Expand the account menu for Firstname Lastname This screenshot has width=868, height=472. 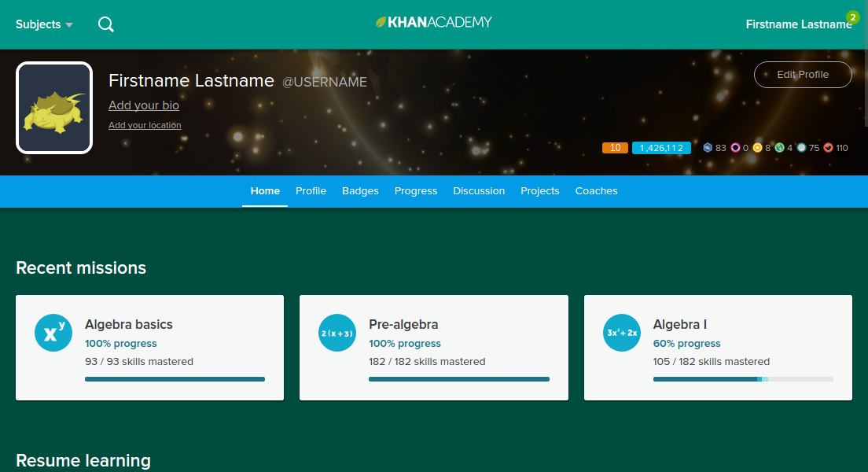tap(799, 24)
